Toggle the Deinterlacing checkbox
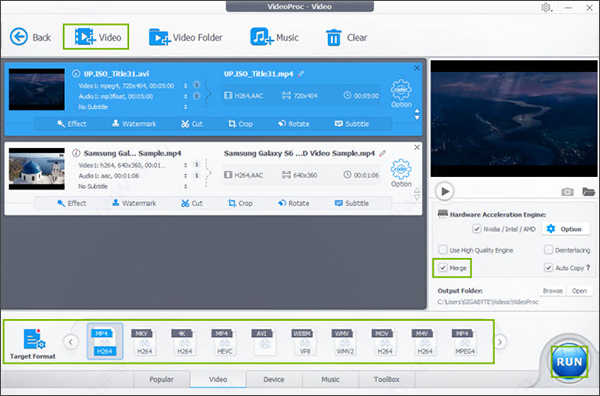 pos(548,250)
